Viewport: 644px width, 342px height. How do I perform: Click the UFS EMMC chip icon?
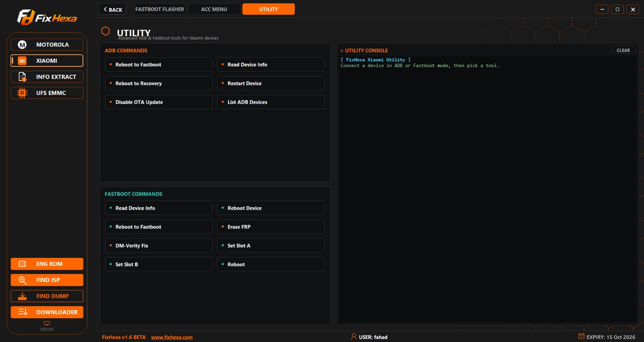[x=22, y=93]
